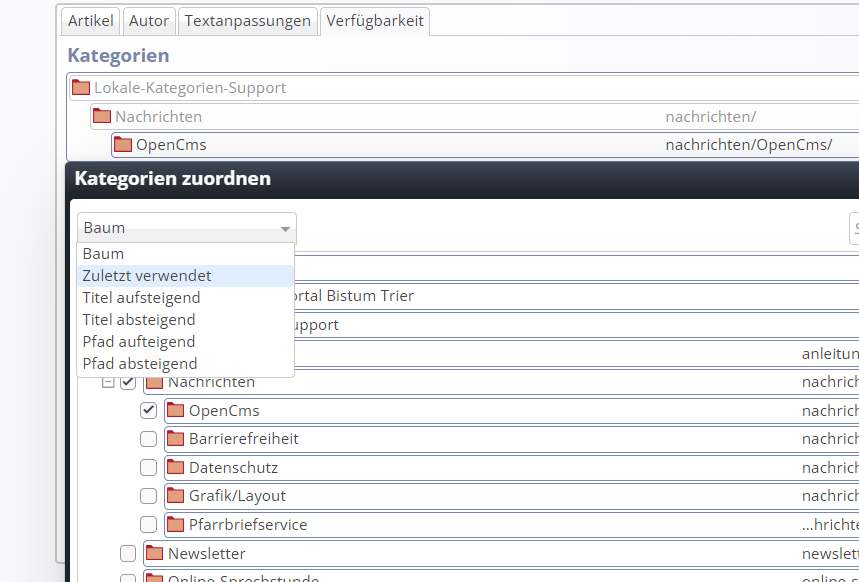The image size is (859, 582).
Task: Pick 'Pfad absteigend' sort option
Action: (140, 364)
